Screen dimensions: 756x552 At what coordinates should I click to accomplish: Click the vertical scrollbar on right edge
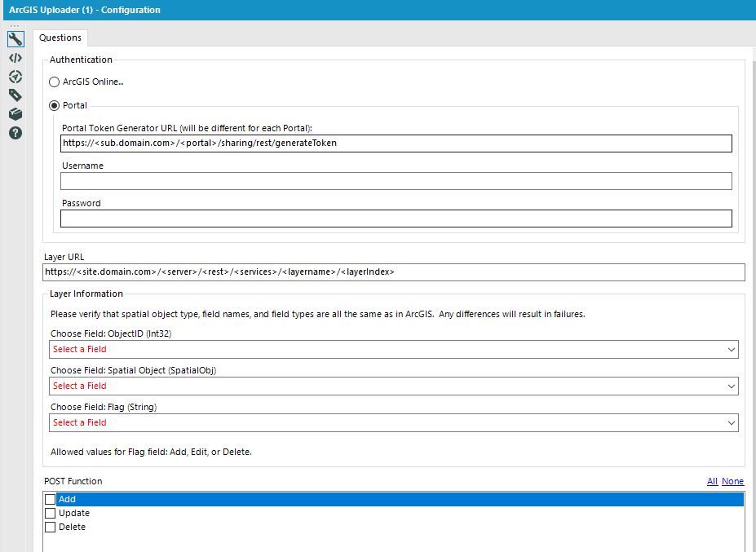(x=753, y=299)
